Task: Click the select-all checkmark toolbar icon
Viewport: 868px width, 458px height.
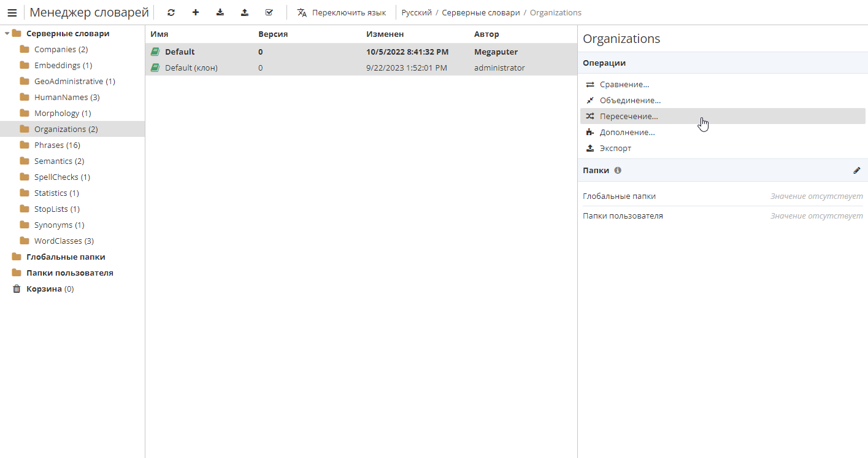Action: 269,12
